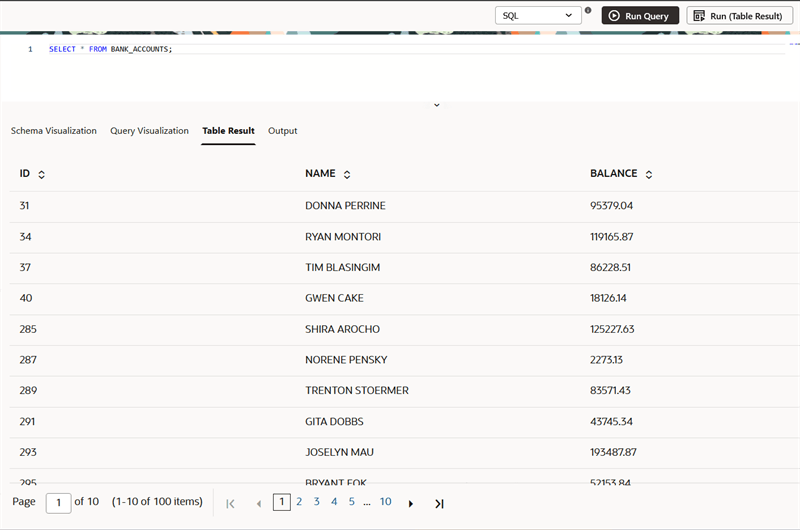800x530 pixels.
Task: Click balance value 125227.63
Action: (x=612, y=329)
